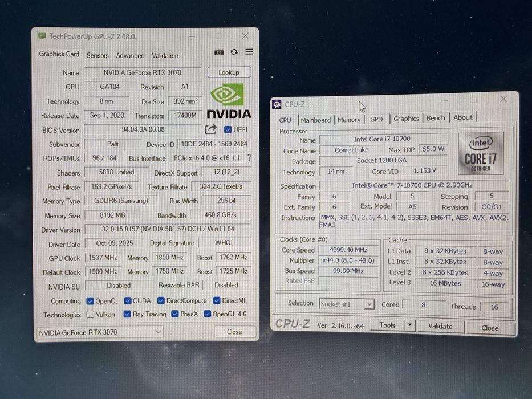Click the Tools button in CPU-Z
Image resolution: width=532 pixels, height=399 pixels.
point(388,325)
